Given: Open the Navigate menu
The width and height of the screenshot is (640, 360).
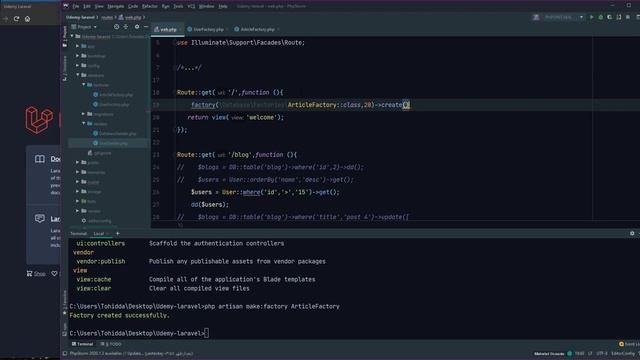Looking at the screenshot, I should (x=116, y=6).
